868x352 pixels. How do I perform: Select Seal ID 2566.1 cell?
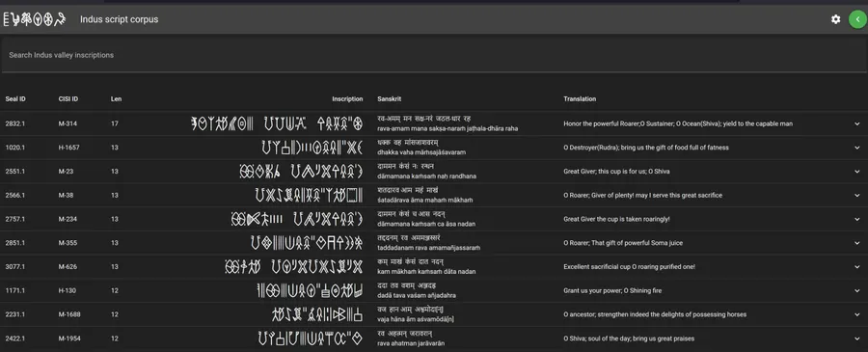click(14, 196)
